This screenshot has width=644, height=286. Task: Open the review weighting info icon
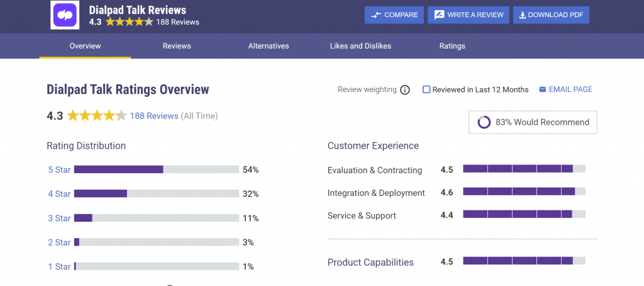pyautogui.click(x=405, y=89)
